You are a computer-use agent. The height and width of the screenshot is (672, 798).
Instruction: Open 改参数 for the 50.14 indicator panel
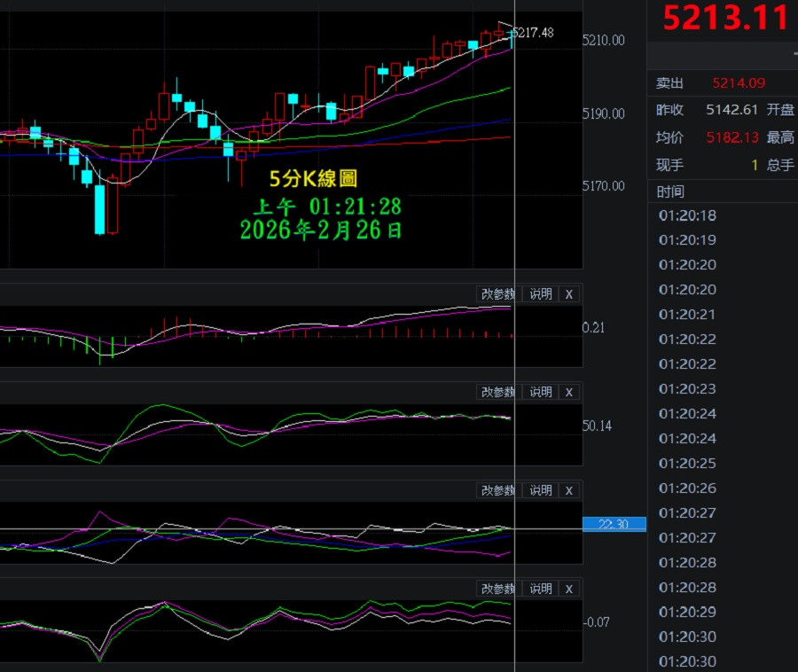tap(497, 393)
